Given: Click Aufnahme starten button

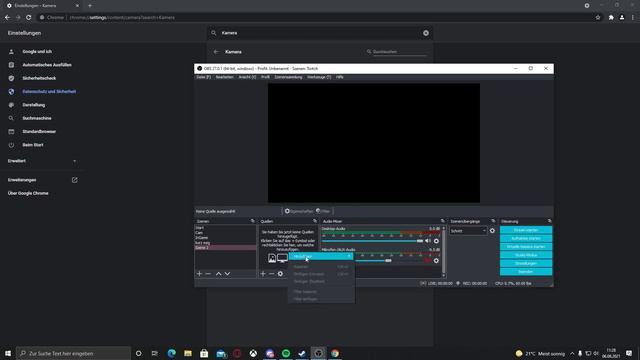Looking at the screenshot, I should (526, 238).
